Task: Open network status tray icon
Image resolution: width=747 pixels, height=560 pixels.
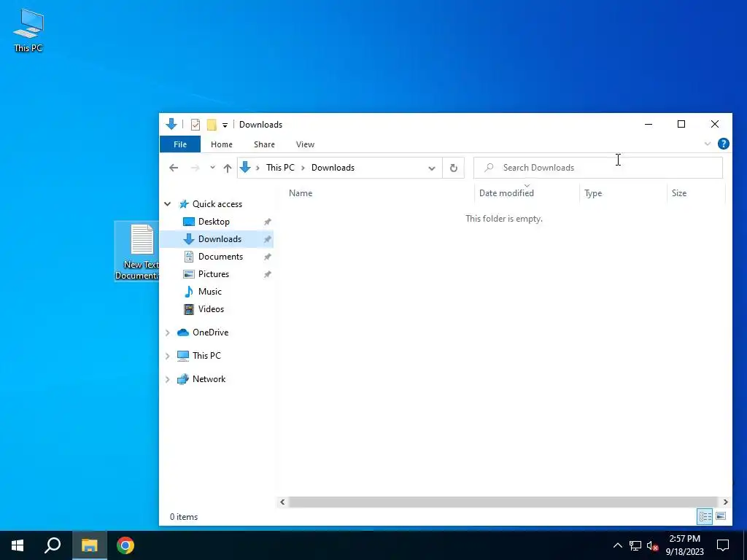Action: pyautogui.click(x=635, y=545)
